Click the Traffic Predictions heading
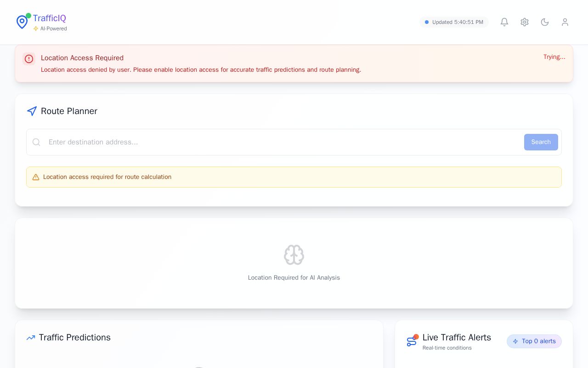The width and height of the screenshot is (588, 368). click(x=75, y=338)
